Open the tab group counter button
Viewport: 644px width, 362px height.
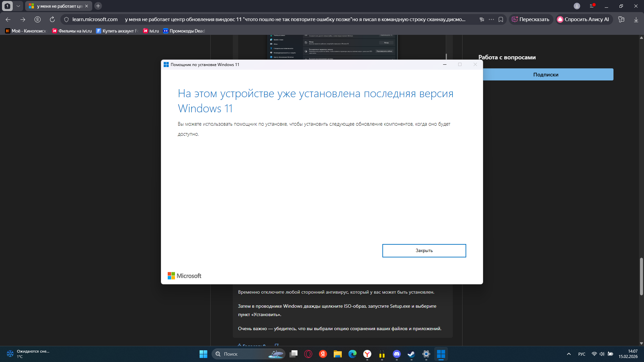click(x=7, y=6)
